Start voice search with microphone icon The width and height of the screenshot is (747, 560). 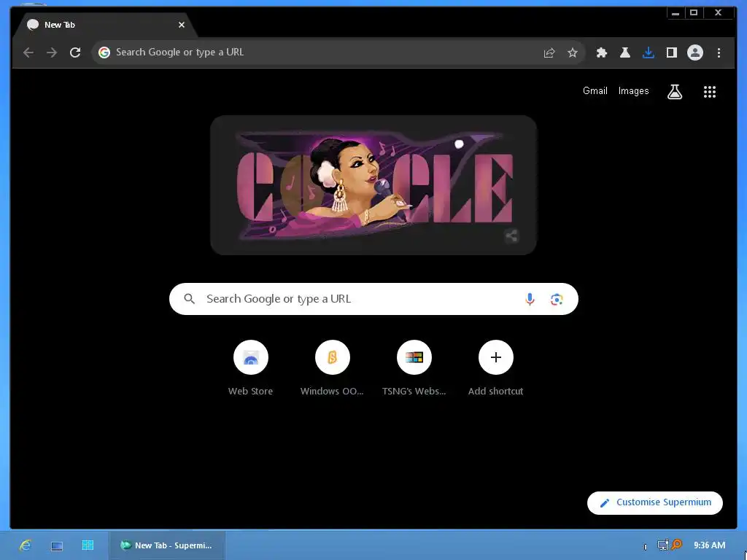coord(530,299)
